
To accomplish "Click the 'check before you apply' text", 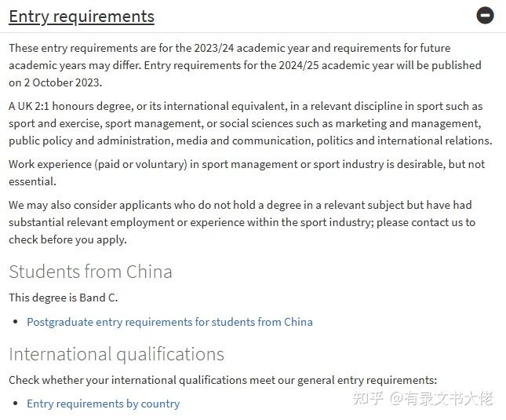I will tap(67, 240).
